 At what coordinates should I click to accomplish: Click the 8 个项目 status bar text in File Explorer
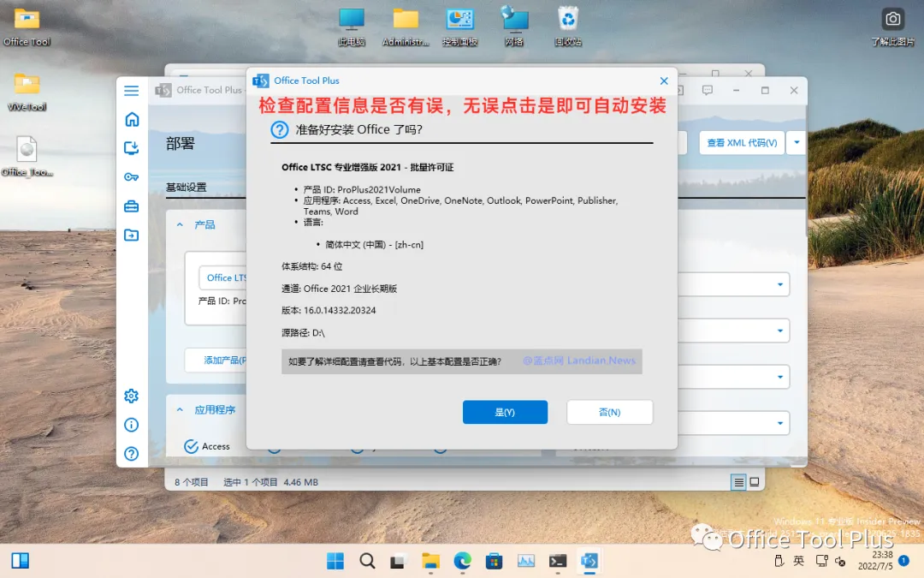click(191, 482)
